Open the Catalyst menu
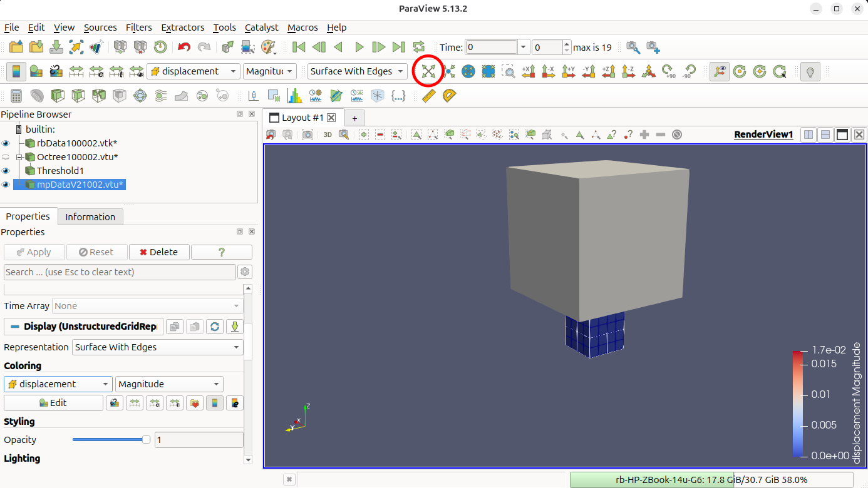The image size is (868, 488). [x=262, y=28]
